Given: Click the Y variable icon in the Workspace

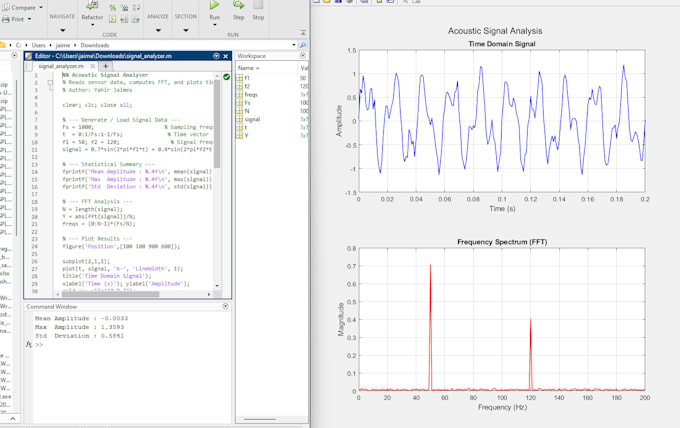Looking at the screenshot, I should [x=239, y=136].
